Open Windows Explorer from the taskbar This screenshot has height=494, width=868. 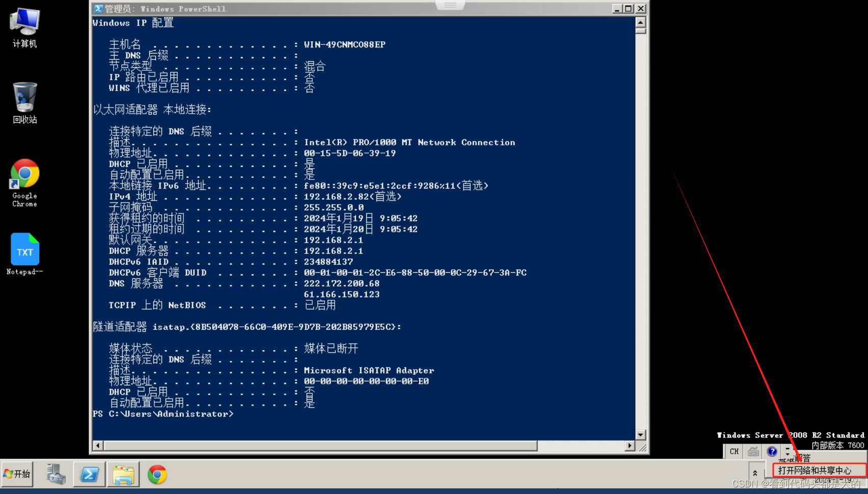tap(123, 474)
